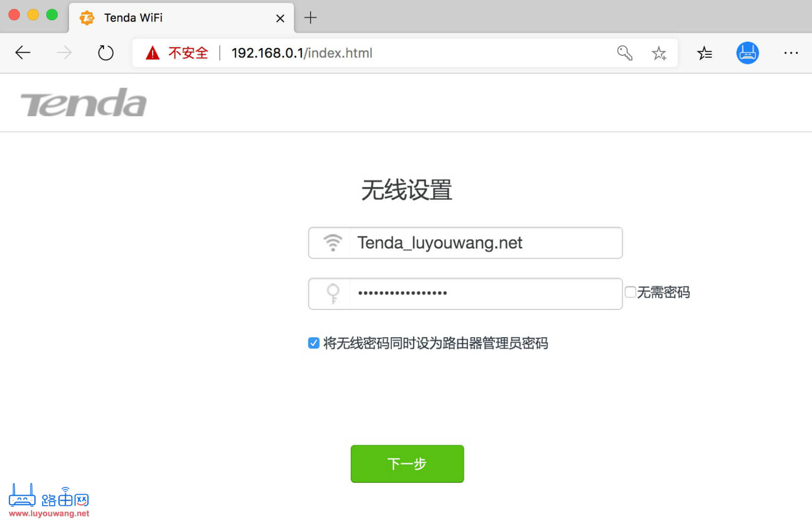Select the Tenda_luyouwang.net SSID field
812x526 pixels.
[x=482, y=242]
